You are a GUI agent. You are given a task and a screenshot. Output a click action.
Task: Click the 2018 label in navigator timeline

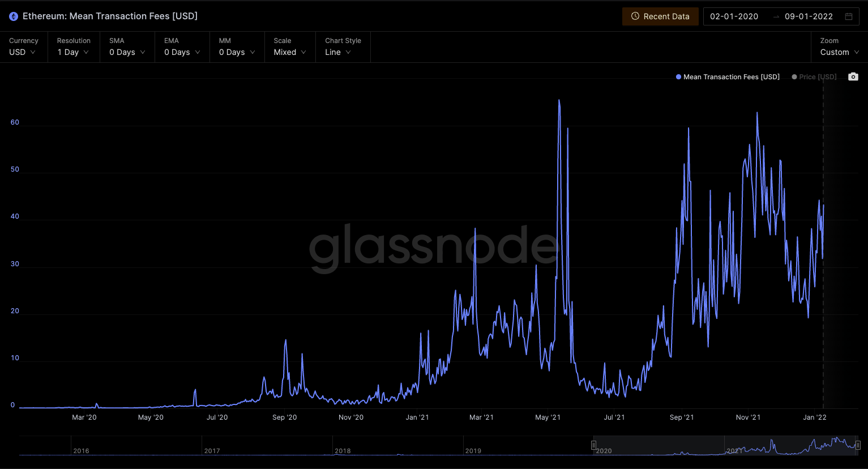343,451
